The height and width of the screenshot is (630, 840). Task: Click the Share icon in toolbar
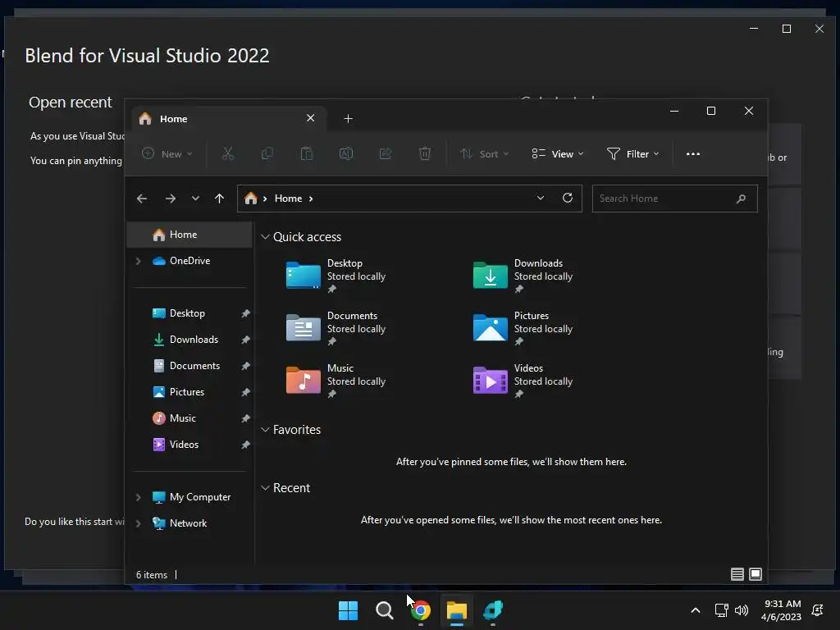[386, 153]
